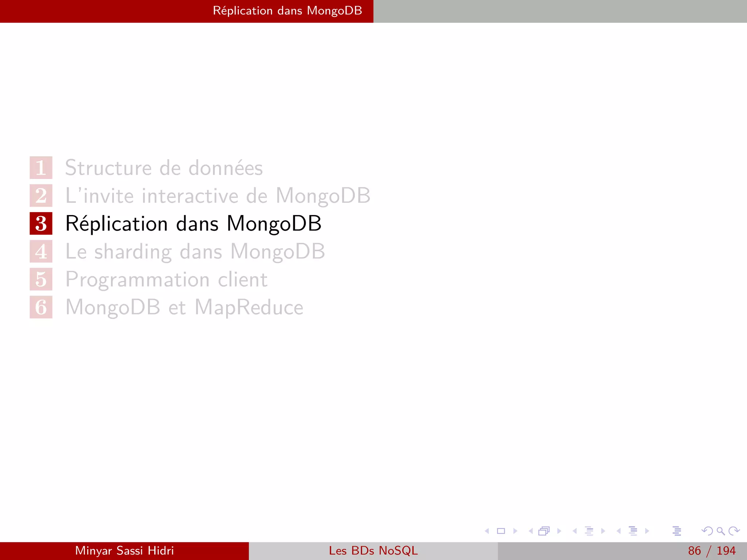The width and height of the screenshot is (747, 560).
Task: Go to next section with right arrow
Action: 647,531
